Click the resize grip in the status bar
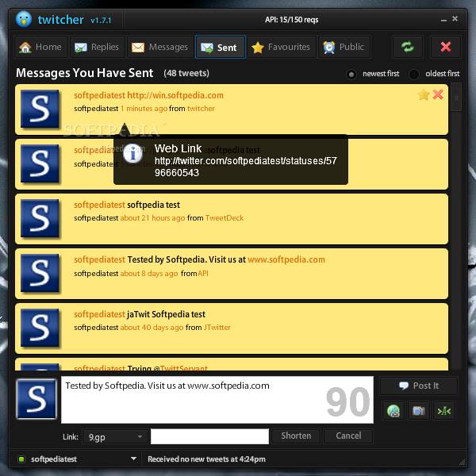Image resolution: width=476 pixels, height=476 pixels. pyautogui.click(x=462, y=463)
